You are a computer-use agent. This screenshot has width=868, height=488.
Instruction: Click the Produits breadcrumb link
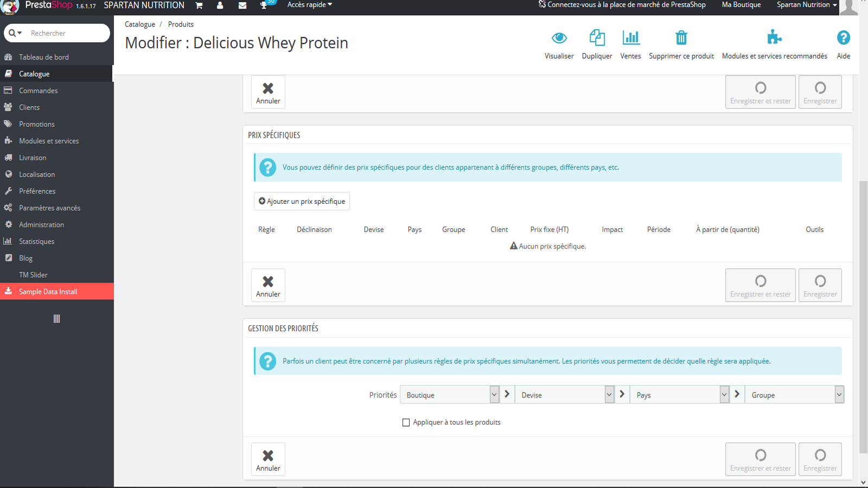coord(181,24)
